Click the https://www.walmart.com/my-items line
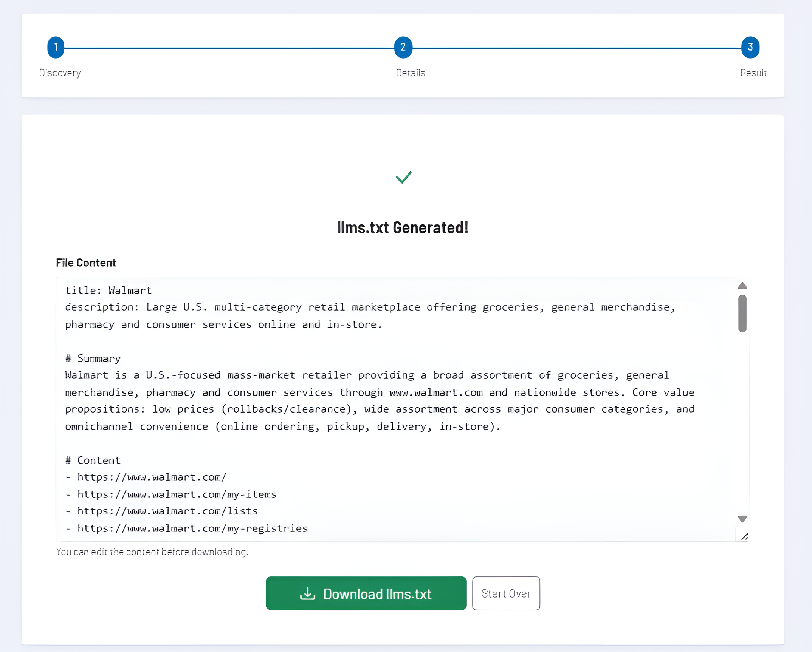This screenshot has height=652, width=812. (x=171, y=494)
